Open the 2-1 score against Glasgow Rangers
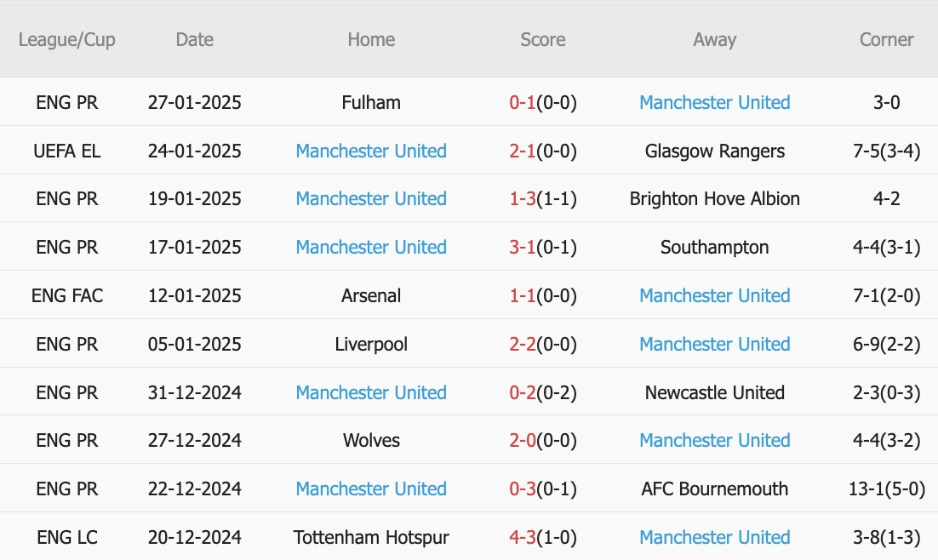This screenshot has height=560, width=938. [x=523, y=151]
